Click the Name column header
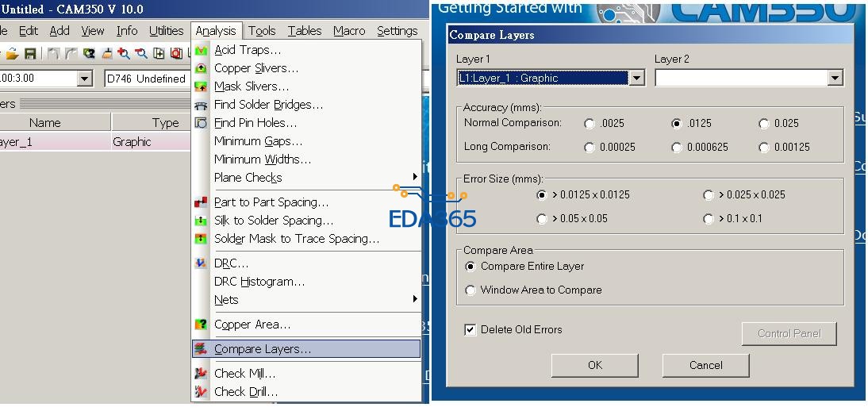This screenshot has width=868, height=411. click(45, 123)
